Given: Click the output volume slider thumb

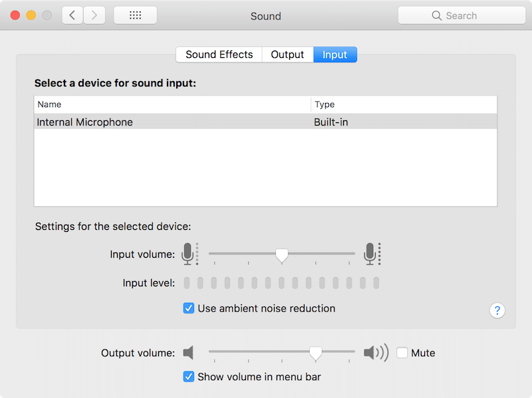Looking at the screenshot, I should coord(316,353).
